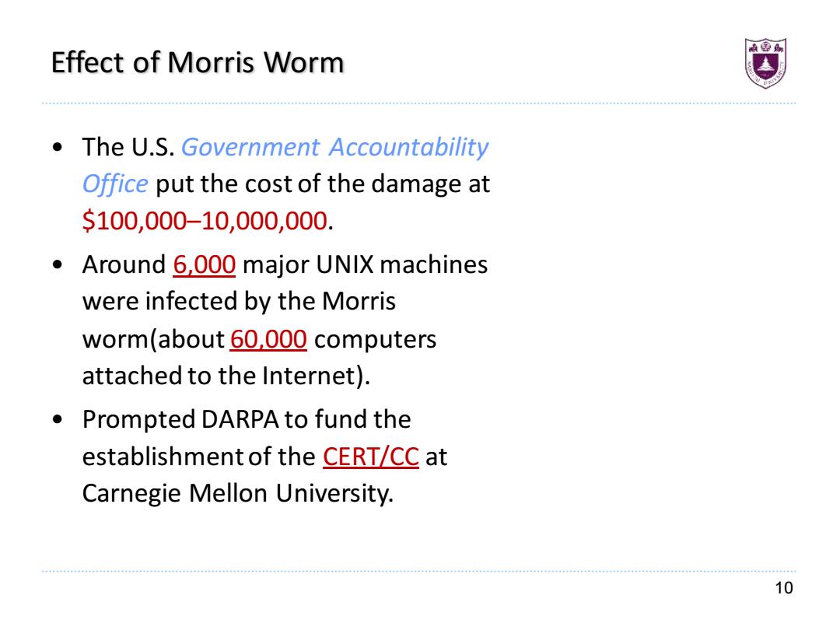Open the CERT/CC hyperlink
Viewport: 840px width, 630px height.
[x=371, y=457]
